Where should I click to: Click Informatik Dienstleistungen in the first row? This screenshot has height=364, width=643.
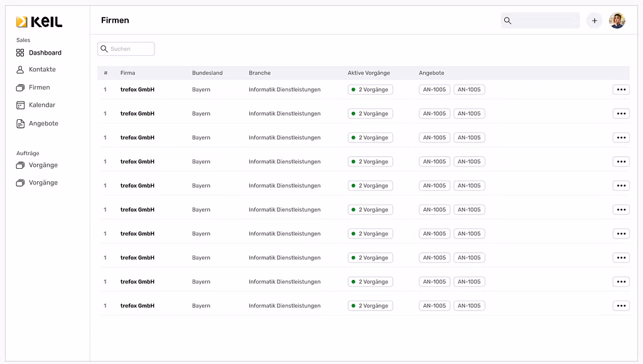(x=284, y=89)
